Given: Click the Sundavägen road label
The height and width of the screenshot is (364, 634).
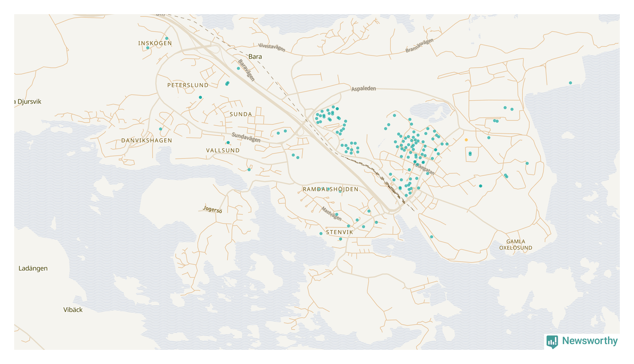Looking at the screenshot, I should pos(246,138).
